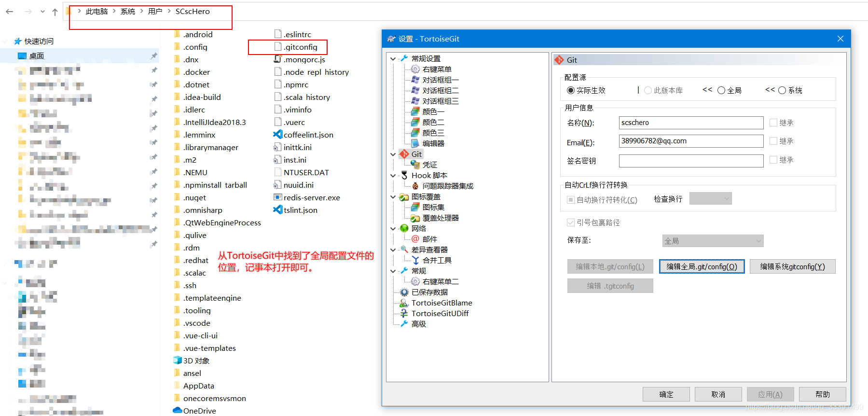Click the overlay handlers (覆盖处理器) icon

pyautogui.click(x=415, y=218)
